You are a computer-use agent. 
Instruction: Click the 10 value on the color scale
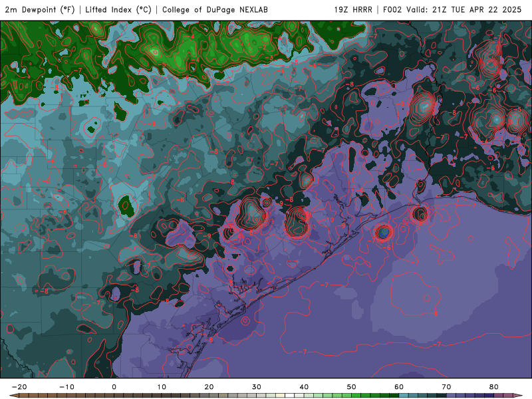(x=162, y=387)
